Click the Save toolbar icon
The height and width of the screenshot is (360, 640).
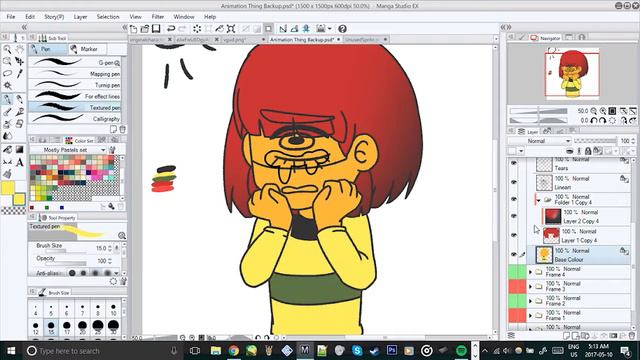point(156,29)
